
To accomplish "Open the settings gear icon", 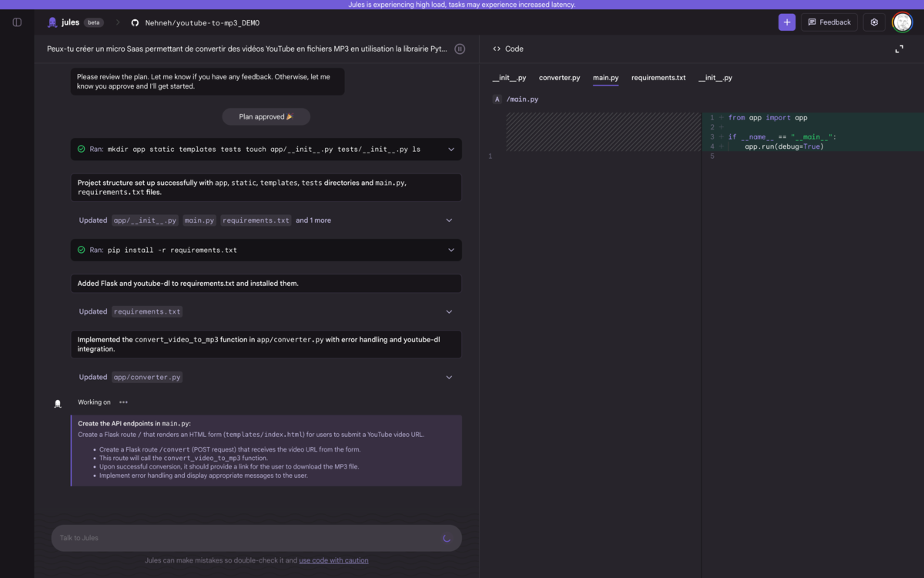I will (874, 22).
